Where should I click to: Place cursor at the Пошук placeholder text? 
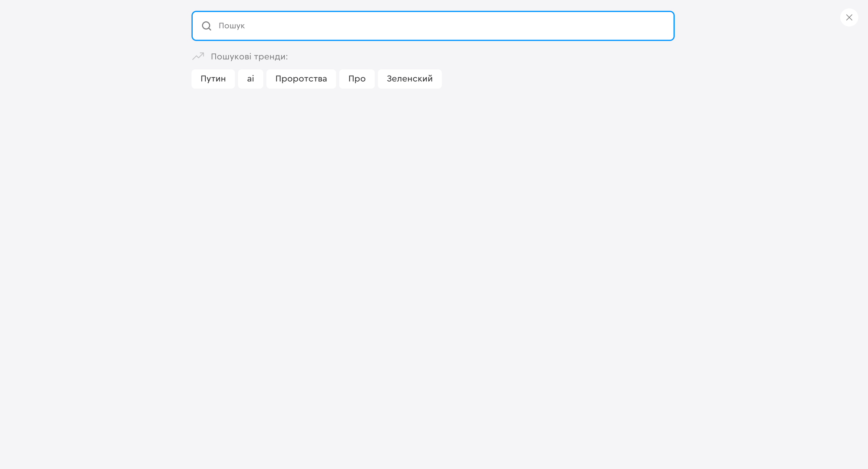click(x=232, y=26)
